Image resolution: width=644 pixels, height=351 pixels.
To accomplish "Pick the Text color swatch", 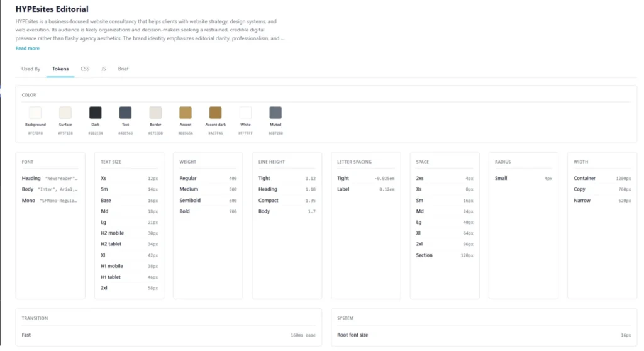I will click(125, 113).
